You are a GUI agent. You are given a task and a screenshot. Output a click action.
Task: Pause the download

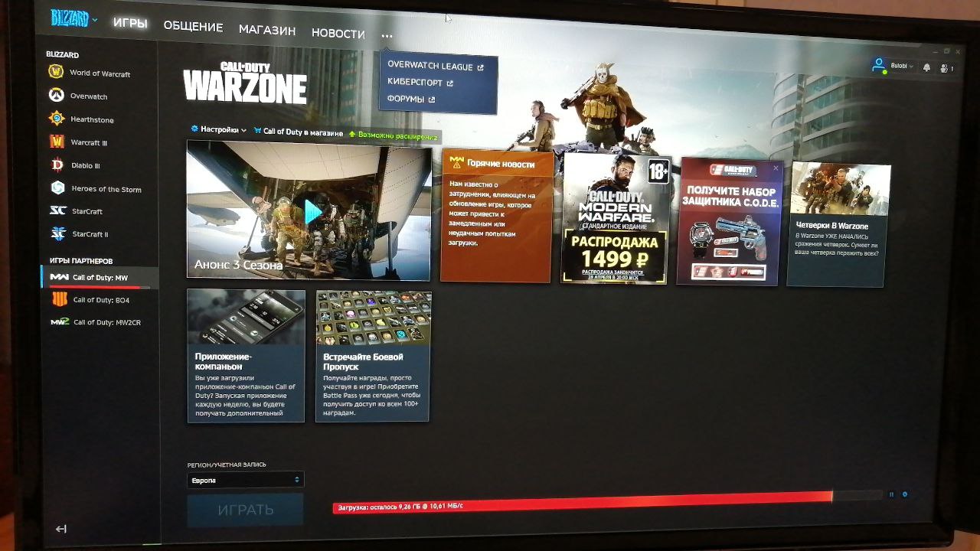point(891,494)
